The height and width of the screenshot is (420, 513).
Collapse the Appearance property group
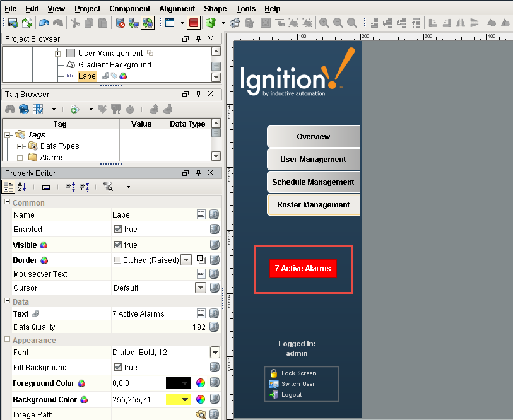point(7,341)
